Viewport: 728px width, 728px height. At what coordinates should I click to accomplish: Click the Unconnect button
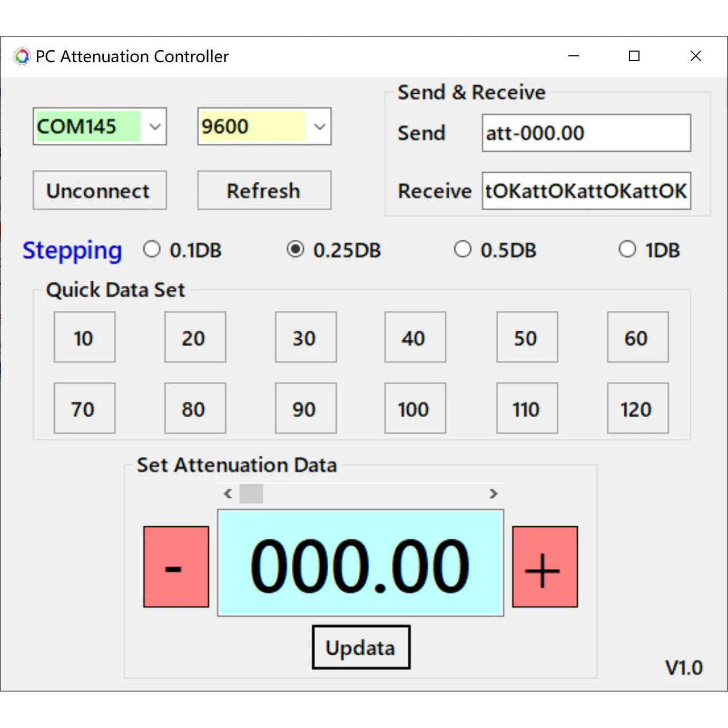click(100, 190)
